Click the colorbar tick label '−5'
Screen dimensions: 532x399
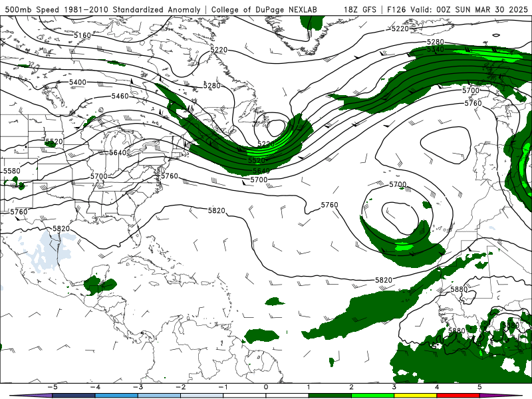click(x=52, y=387)
